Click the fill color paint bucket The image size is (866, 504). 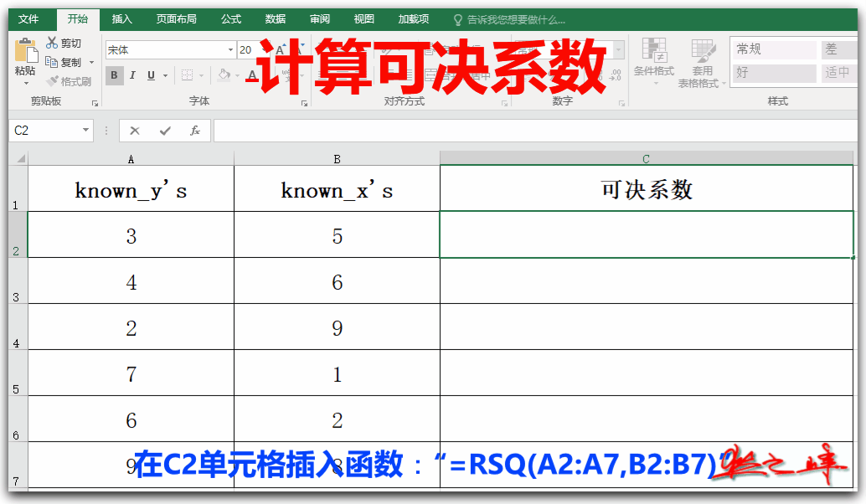[224, 75]
